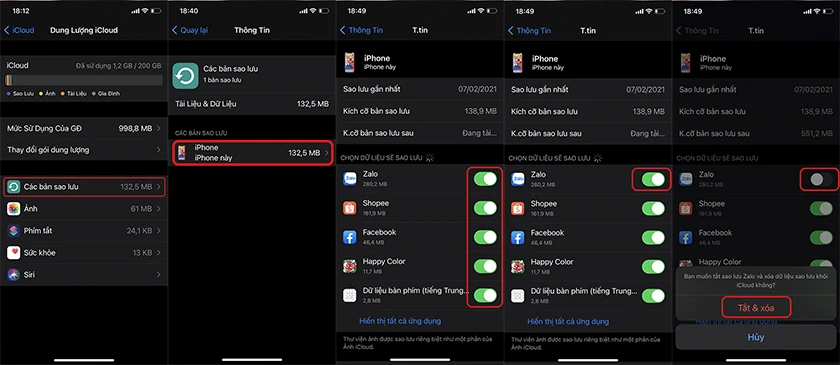Tap the Happy Color app icon on the fourth phone screen
840x365 pixels.
click(518, 266)
